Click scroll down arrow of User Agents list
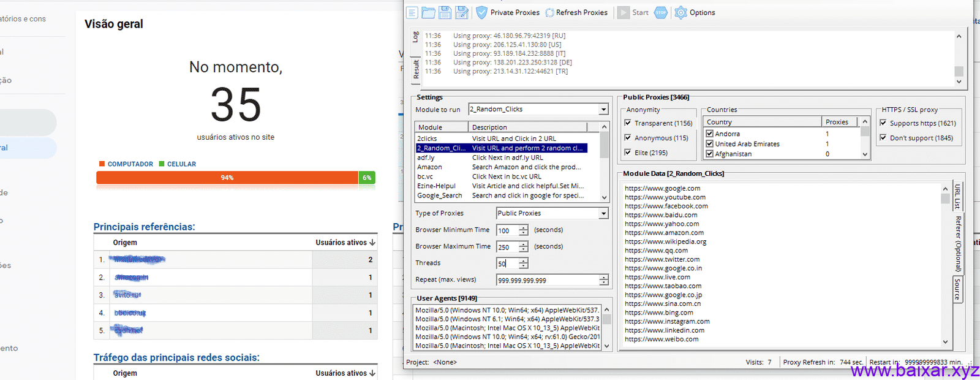This screenshot has width=980, height=380. [607, 346]
